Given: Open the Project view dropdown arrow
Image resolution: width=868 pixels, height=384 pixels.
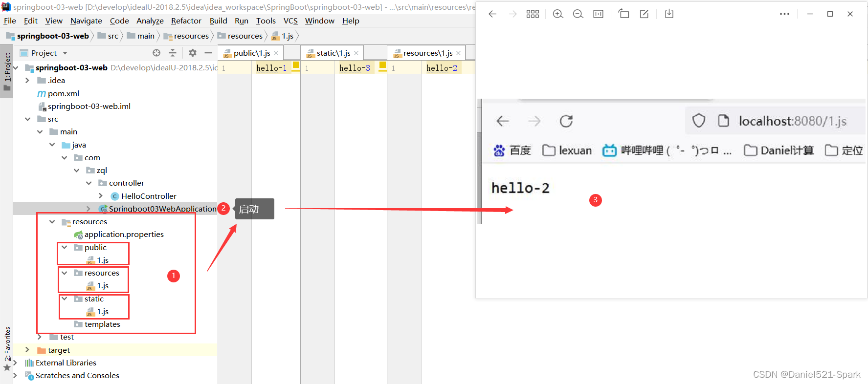Looking at the screenshot, I should pyautogui.click(x=65, y=53).
